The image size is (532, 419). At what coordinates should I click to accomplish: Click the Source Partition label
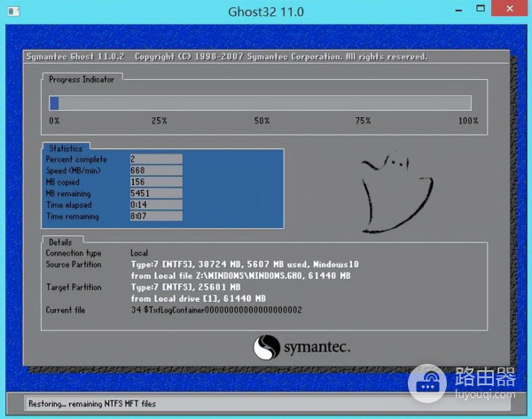[75, 265]
